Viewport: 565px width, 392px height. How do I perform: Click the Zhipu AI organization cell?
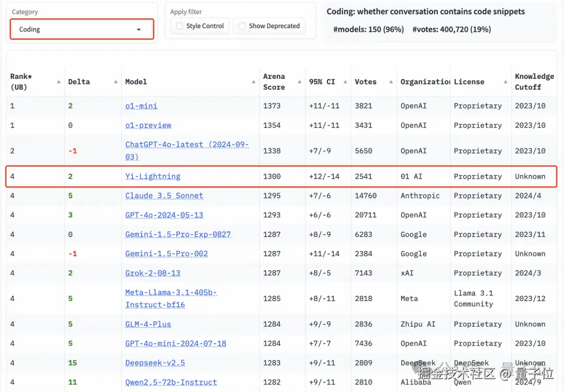pos(418,325)
